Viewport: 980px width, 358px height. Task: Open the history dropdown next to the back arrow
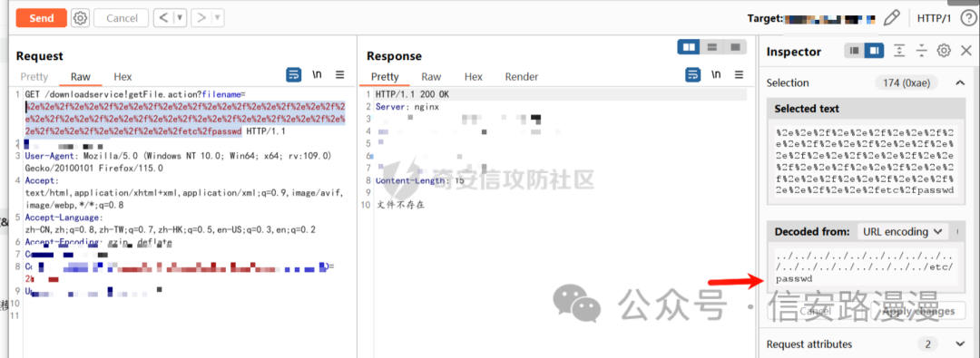pos(180,18)
